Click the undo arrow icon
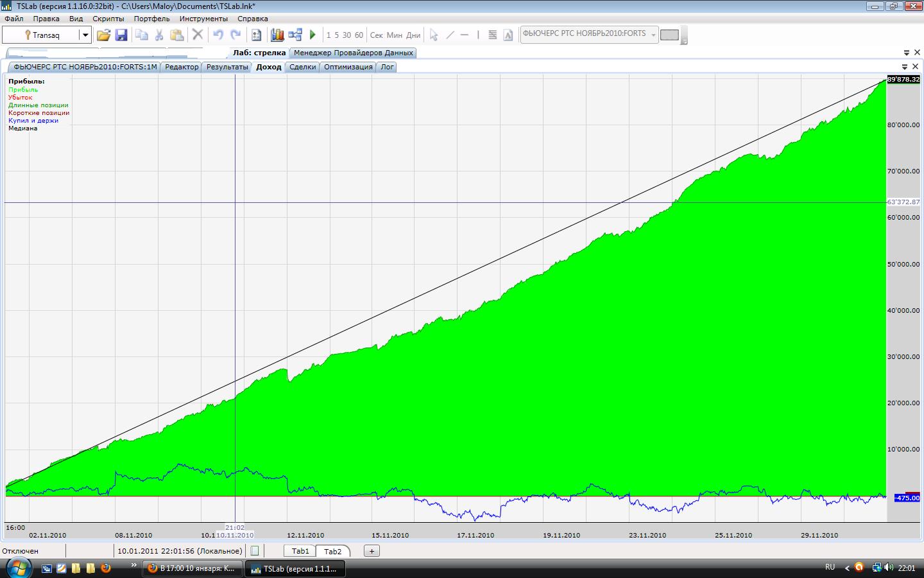The width and height of the screenshot is (924, 578). 218,35
